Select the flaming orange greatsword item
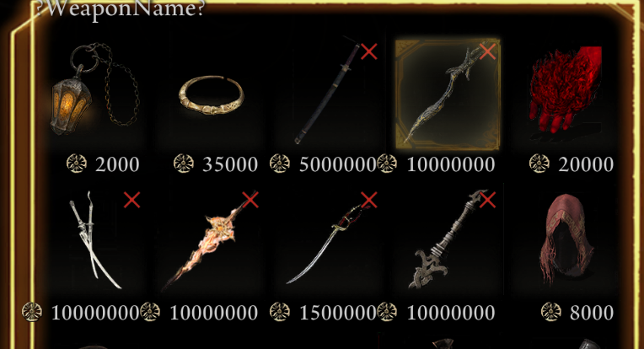644x349 pixels. (x=209, y=242)
